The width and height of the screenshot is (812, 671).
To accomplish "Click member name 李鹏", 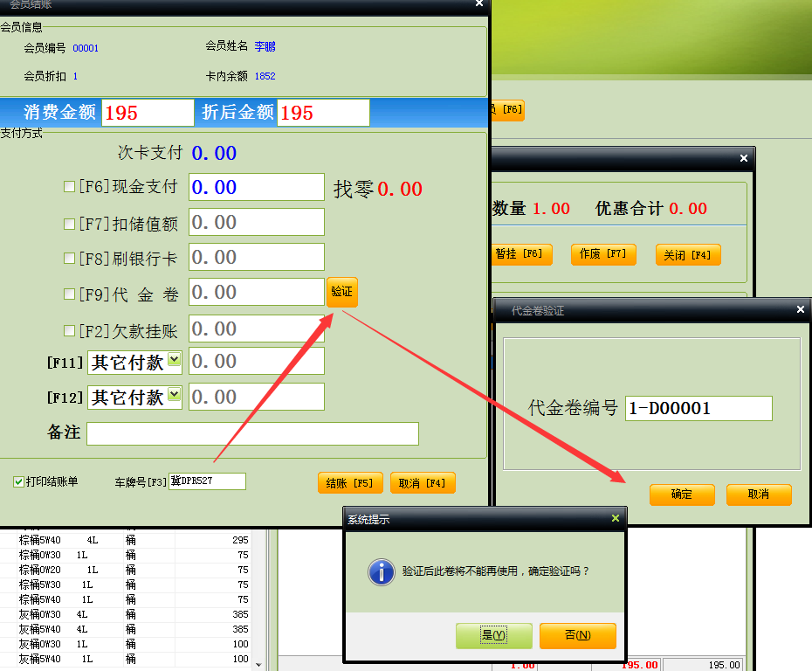I will (x=265, y=46).
